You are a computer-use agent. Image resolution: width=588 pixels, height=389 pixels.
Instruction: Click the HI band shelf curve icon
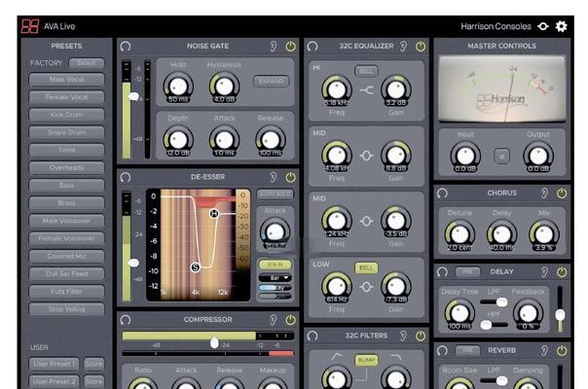(x=366, y=90)
